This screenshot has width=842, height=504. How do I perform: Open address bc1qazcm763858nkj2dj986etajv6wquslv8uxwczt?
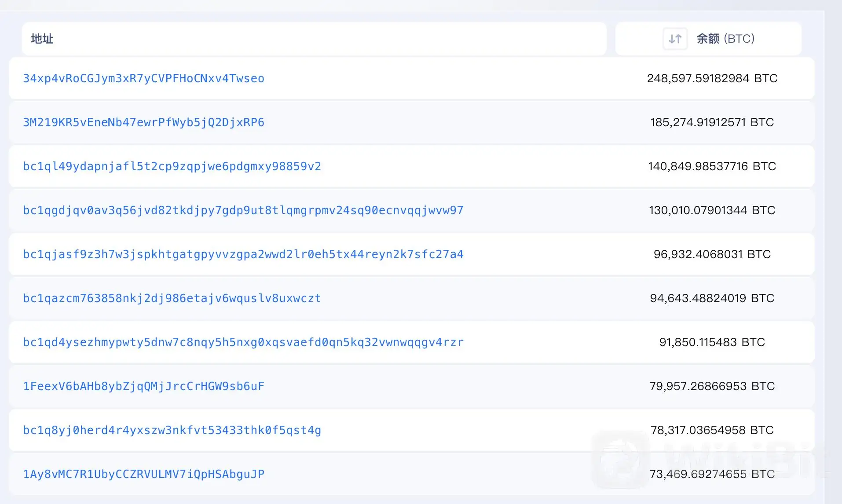pyautogui.click(x=172, y=298)
